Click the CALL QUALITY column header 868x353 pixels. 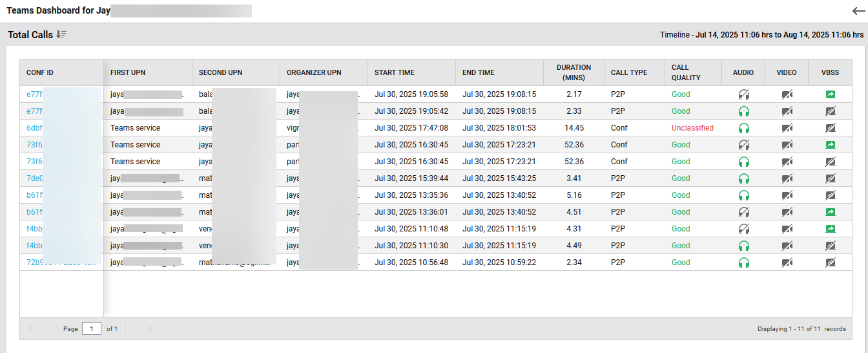[x=693, y=72]
